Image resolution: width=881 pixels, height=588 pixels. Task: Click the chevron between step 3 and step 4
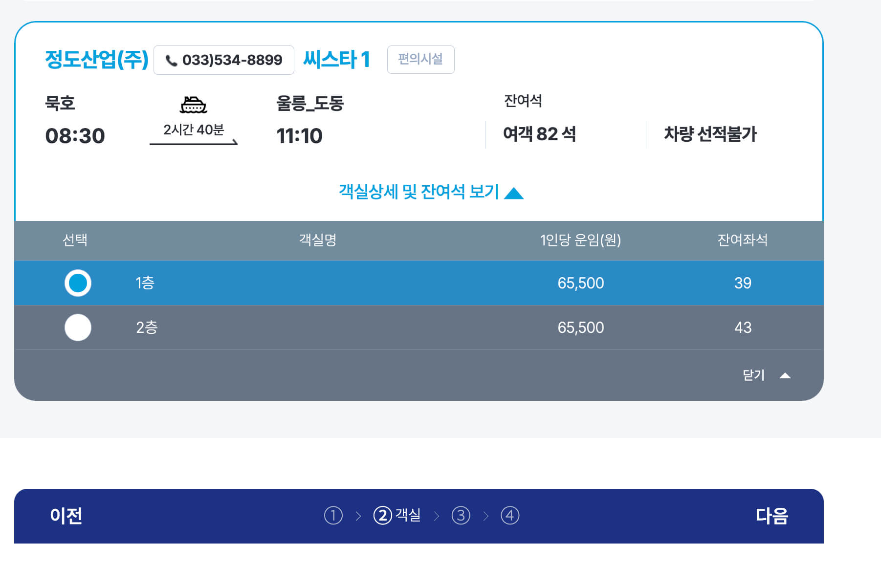tap(486, 516)
